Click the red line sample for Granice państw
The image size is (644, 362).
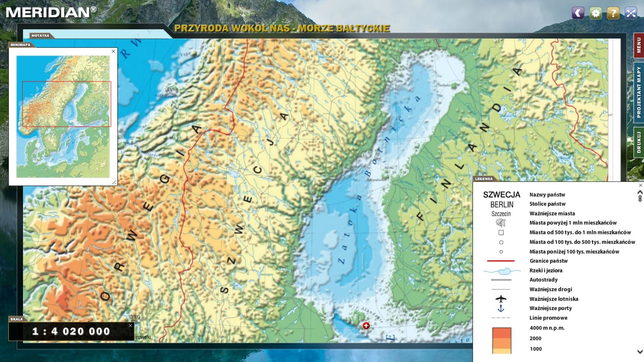[x=501, y=261]
